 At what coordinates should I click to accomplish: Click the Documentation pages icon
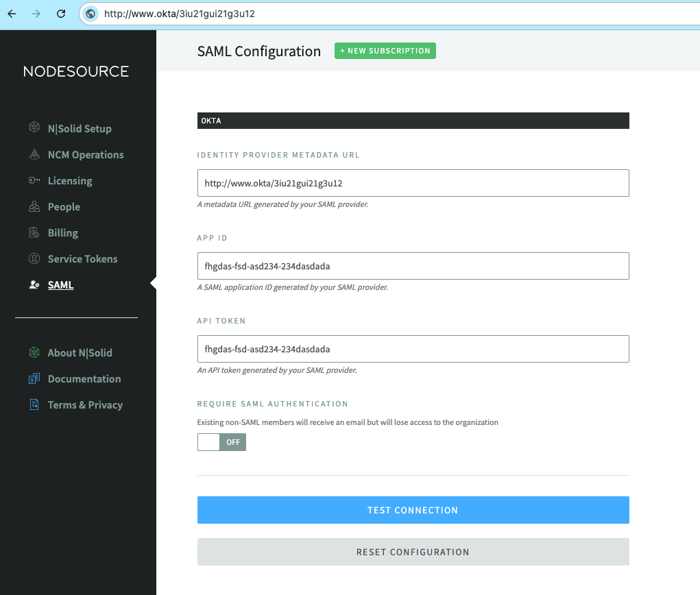click(34, 378)
